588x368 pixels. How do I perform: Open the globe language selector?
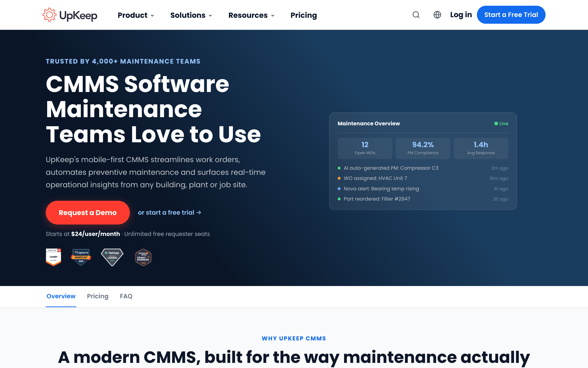pos(437,15)
